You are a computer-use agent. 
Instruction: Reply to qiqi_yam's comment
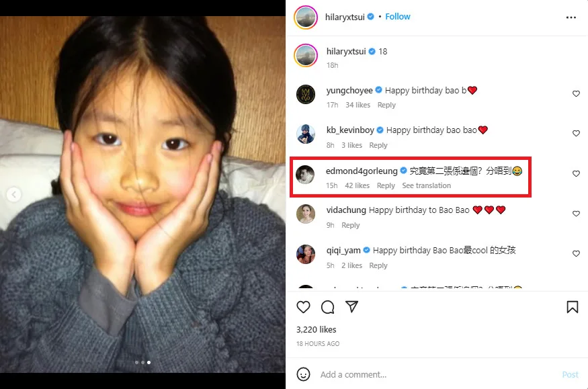tap(378, 266)
